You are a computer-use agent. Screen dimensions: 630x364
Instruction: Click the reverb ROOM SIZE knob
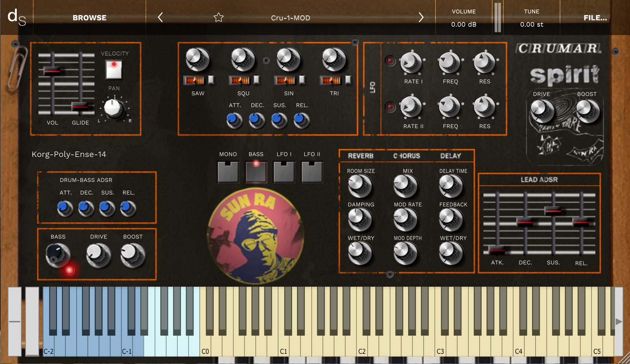(359, 186)
